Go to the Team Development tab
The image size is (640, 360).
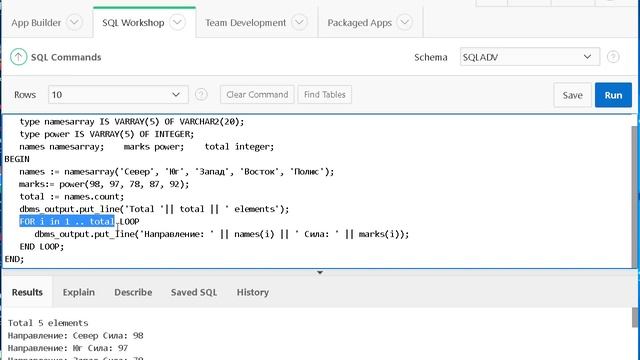click(x=245, y=23)
